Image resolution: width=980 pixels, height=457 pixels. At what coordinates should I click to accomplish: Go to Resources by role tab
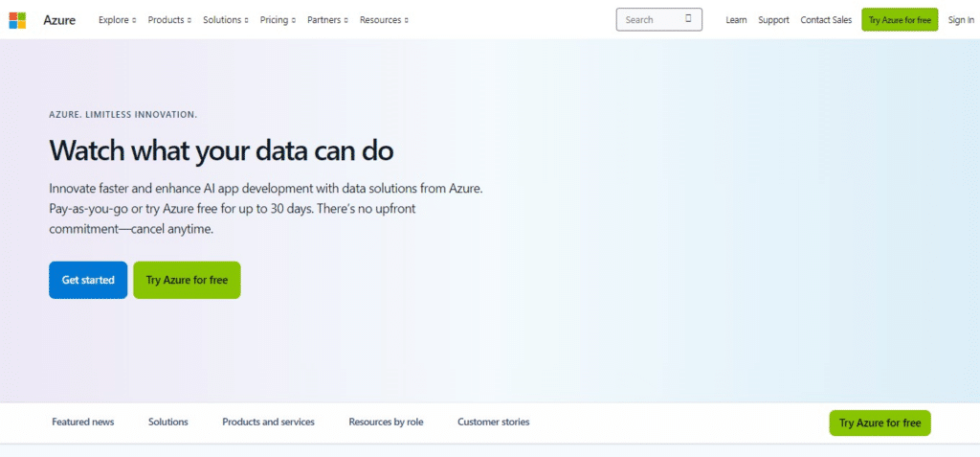click(x=386, y=422)
